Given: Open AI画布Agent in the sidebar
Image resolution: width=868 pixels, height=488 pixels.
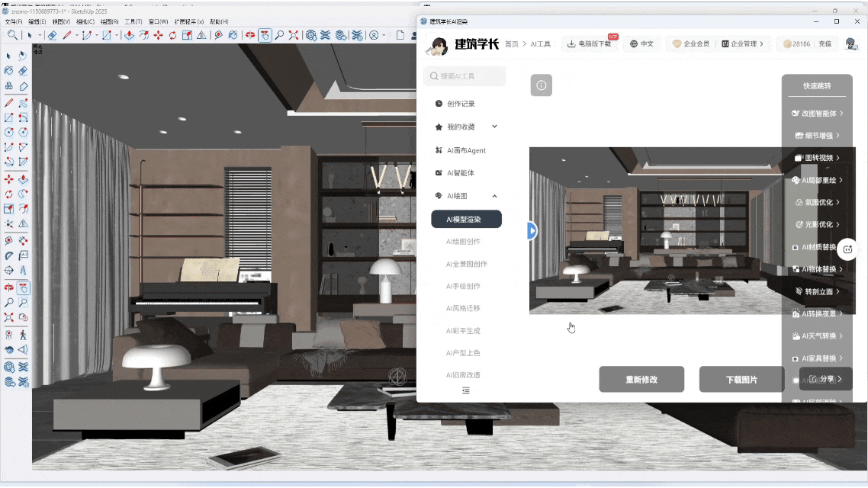Looking at the screenshot, I should point(466,150).
